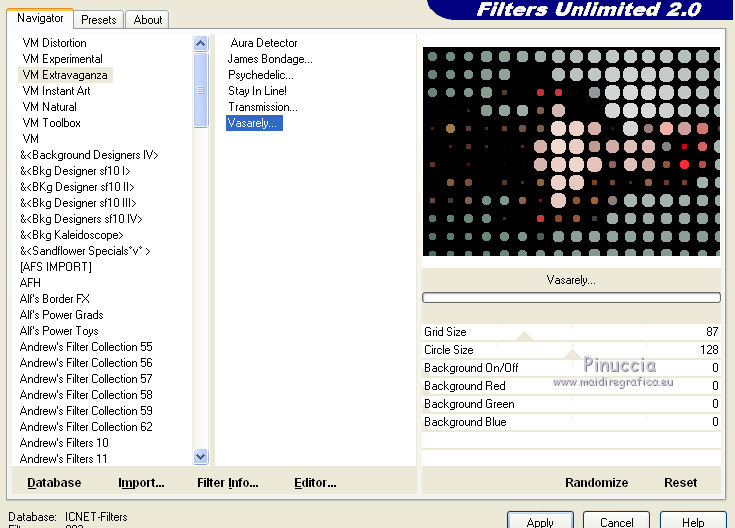The image size is (735, 528).
Task: Select Andrew's Filter Collection 59
Action: [x=86, y=410]
